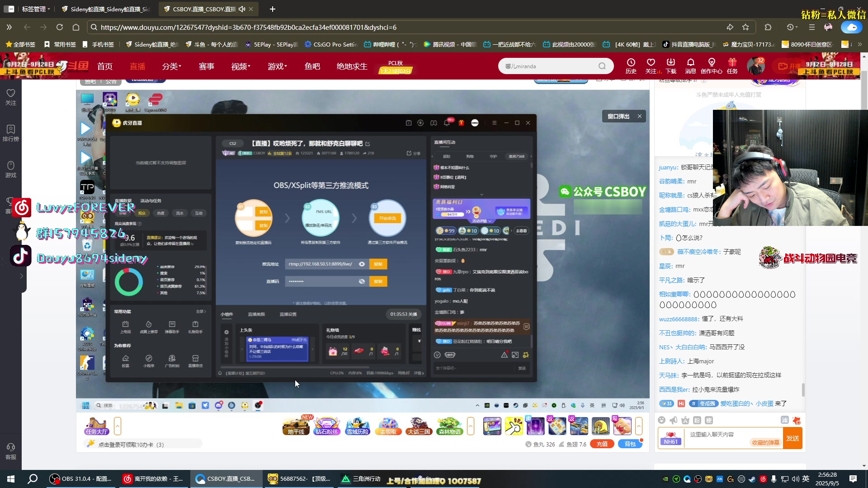Select the 去领取 treasure chest icon

click(388, 426)
